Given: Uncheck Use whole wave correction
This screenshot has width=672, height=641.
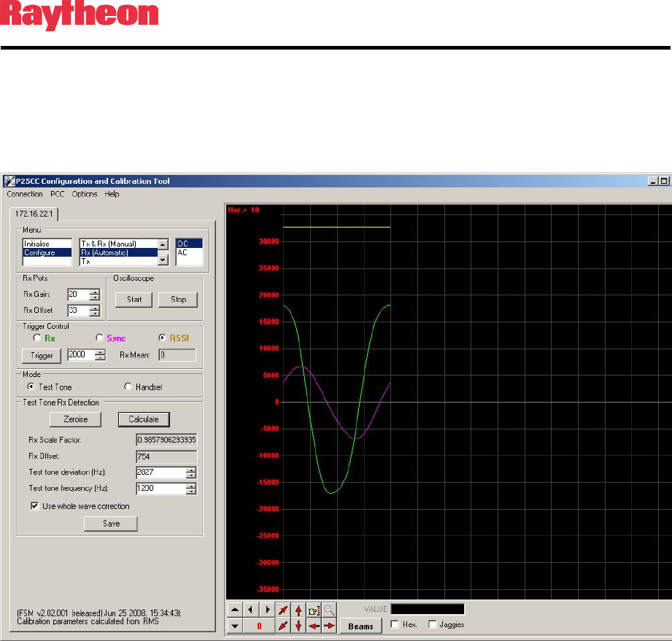Looking at the screenshot, I should coord(35,505).
